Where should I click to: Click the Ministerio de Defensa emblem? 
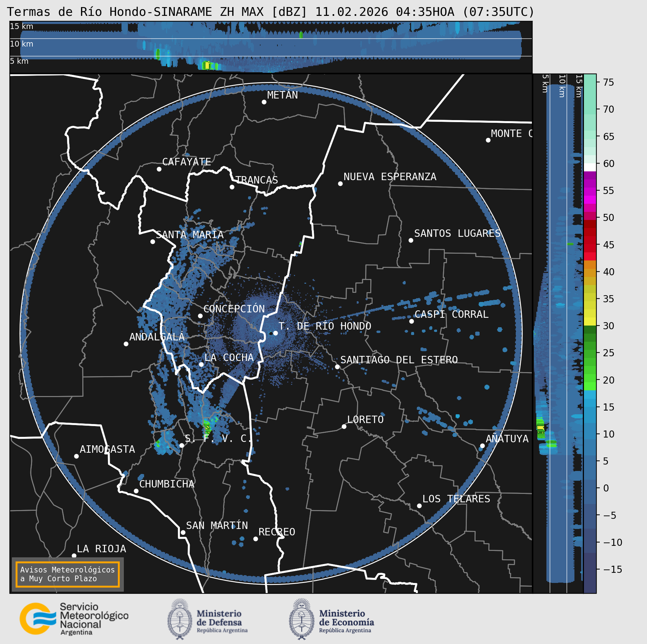click(180, 619)
